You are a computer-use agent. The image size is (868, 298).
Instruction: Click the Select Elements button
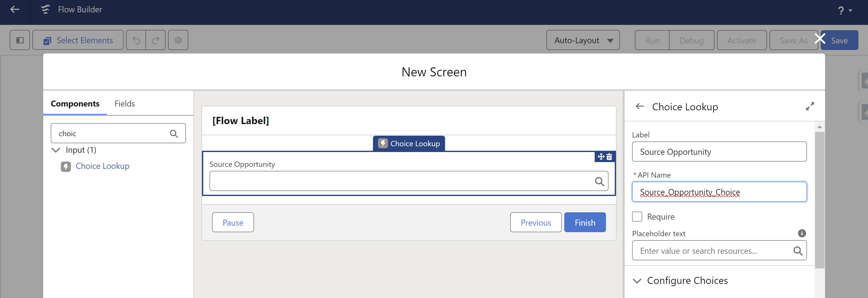click(78, 40)
